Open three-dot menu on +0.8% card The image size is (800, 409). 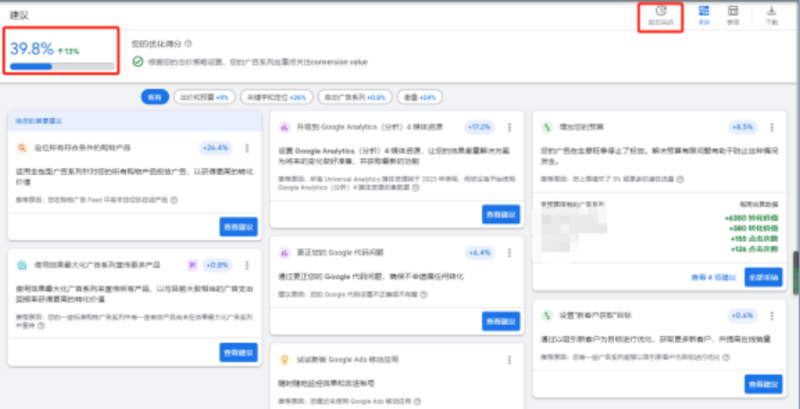click(x=247, y=265)
